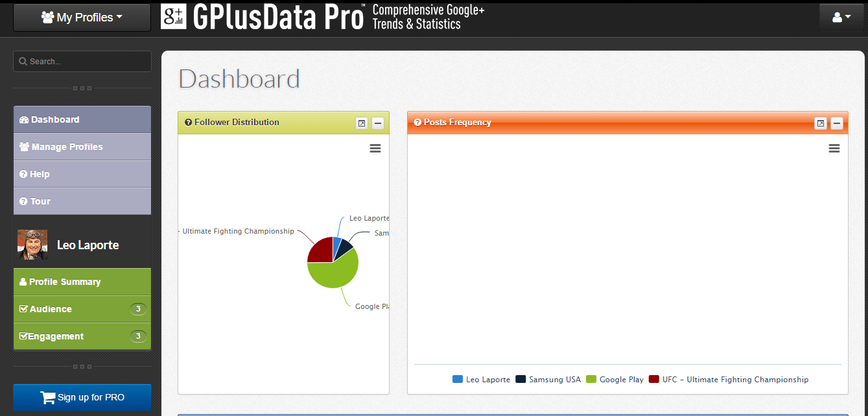Open Follower Distribution chart export menu
The height and width of the screenshot is (416, 868).
[375, 149]
